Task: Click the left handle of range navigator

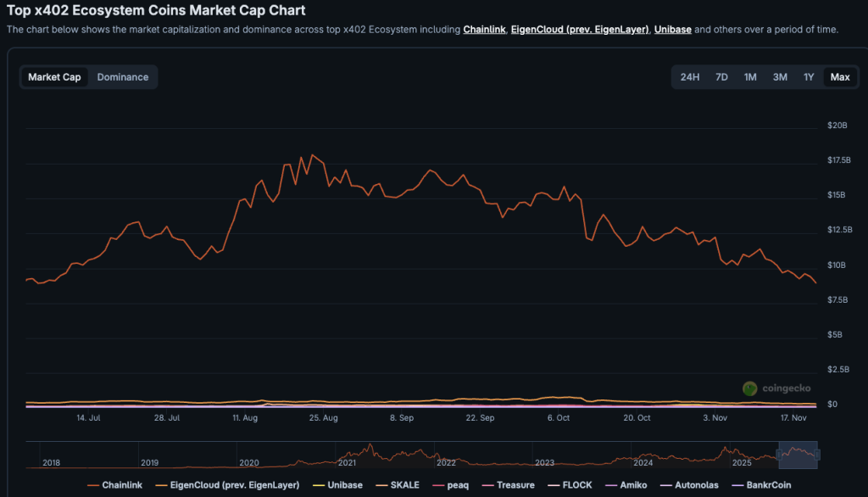Action: pos(779,455)
